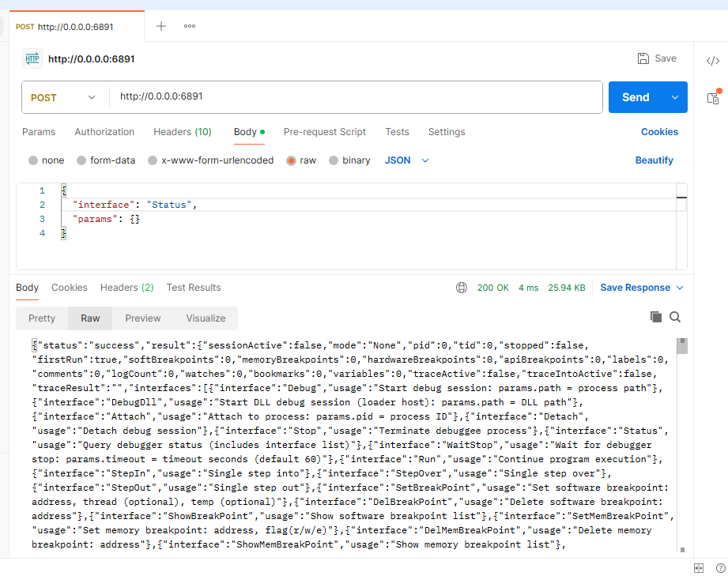Open the request Headers (10) tab

click(183, 132)
